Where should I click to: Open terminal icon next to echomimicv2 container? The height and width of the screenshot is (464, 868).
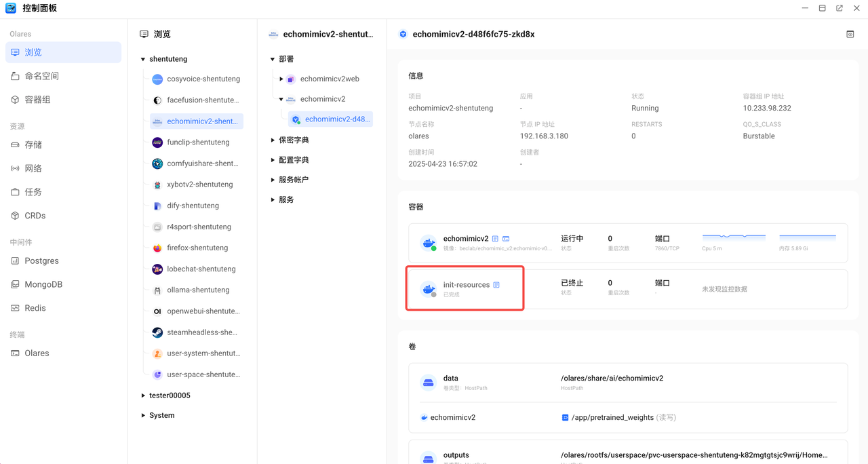coord(506,239)
